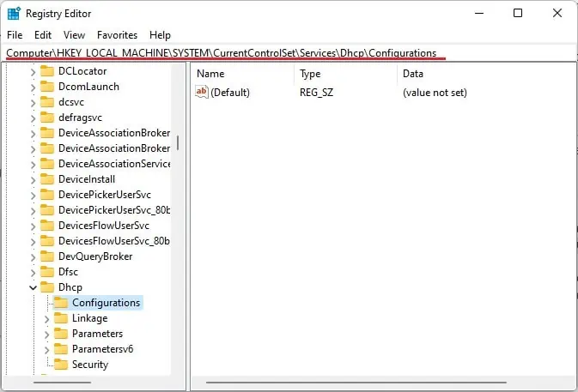This screenshot has width=578, height=392.
Task: Click the Parametersv6 folder icon
Action: click(61, 349)
